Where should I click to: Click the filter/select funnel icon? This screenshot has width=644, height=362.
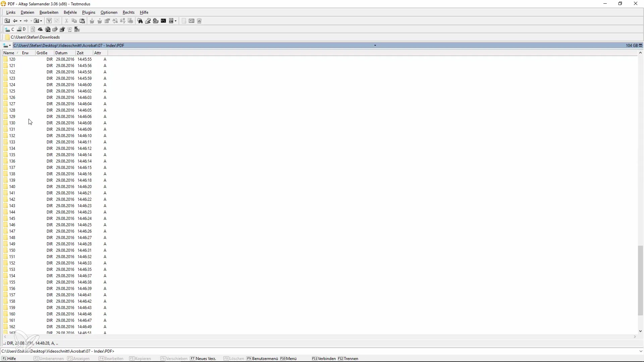pyautogui.click(x=49, y=21)
